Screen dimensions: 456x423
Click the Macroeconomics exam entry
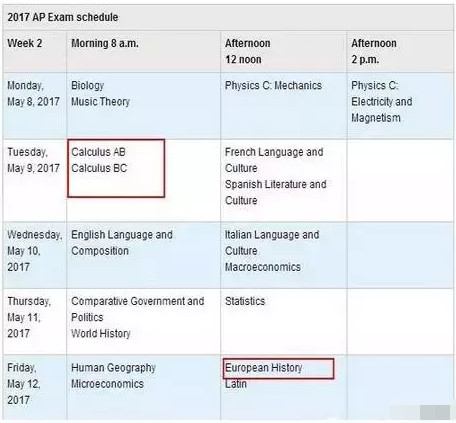pos(263,267)
